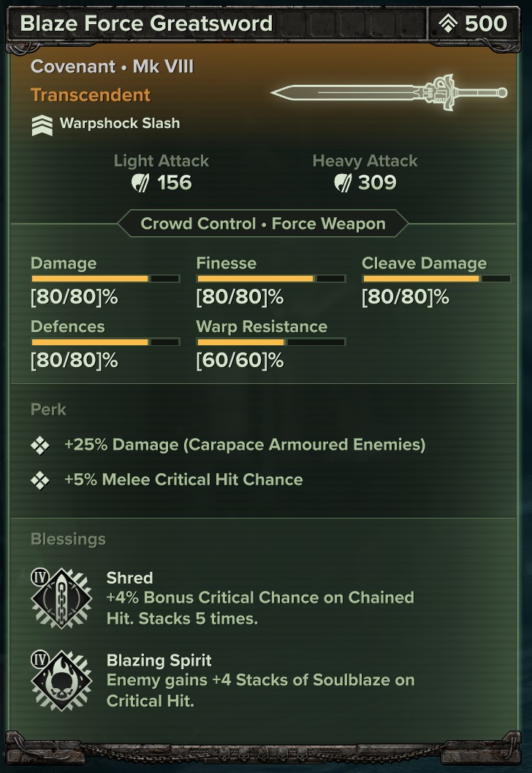The width and height of the screenshot is (532, 773).
Task: Click the Cleave Damage stat bar
Action: (x=436, y=279)
